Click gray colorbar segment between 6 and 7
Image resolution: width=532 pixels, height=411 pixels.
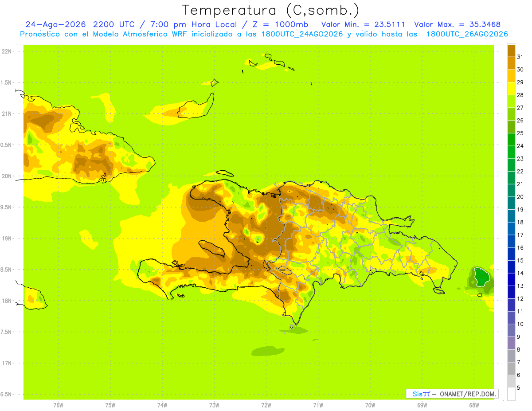[511, 368]
